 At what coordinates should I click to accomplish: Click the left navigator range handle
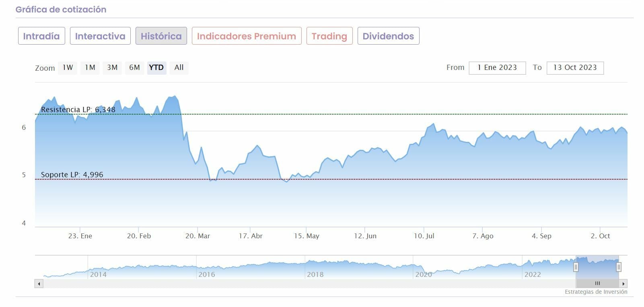click(x=576, y=267)
